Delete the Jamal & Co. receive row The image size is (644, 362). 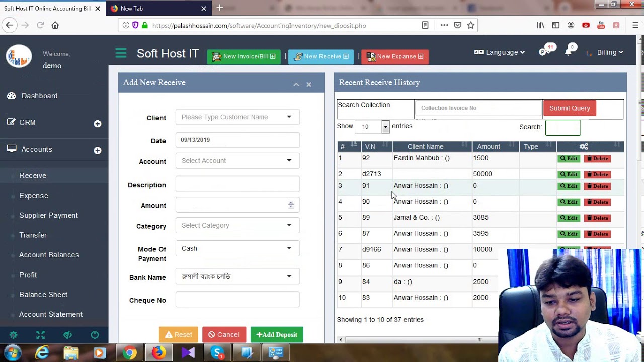(597, 218)
